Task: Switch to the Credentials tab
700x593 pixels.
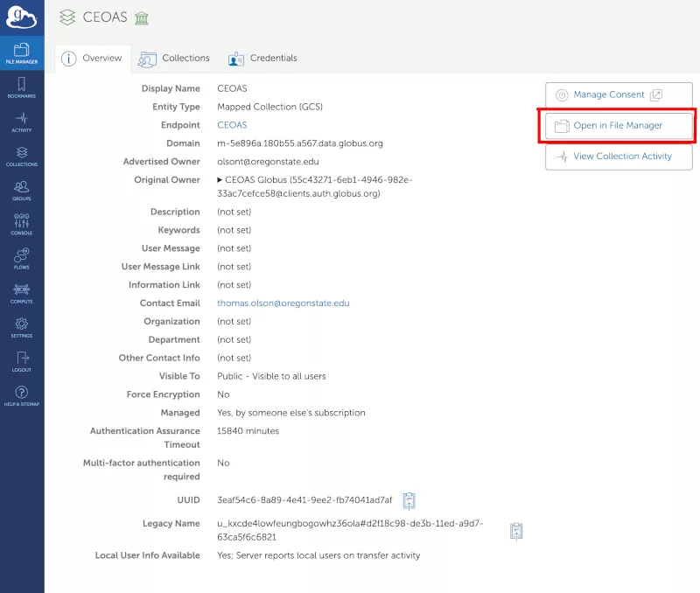Action: 262,59
